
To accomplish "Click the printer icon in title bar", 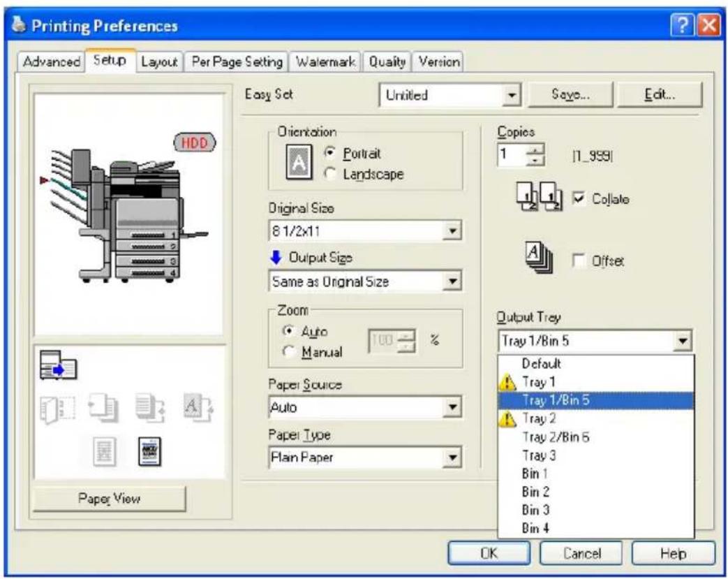I will point(19,24).
